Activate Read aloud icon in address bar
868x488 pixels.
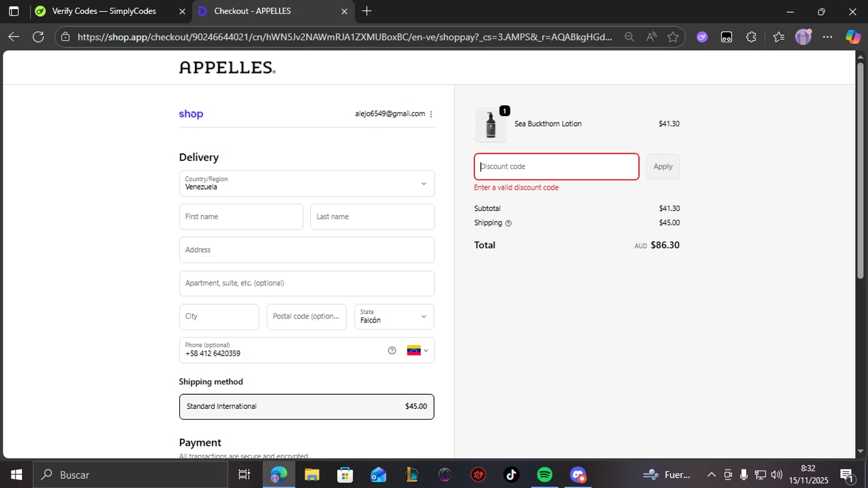651,37
